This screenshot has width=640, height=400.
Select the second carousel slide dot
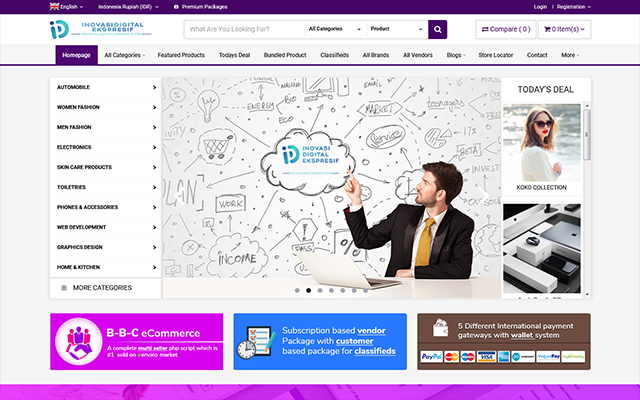(308, 290)
